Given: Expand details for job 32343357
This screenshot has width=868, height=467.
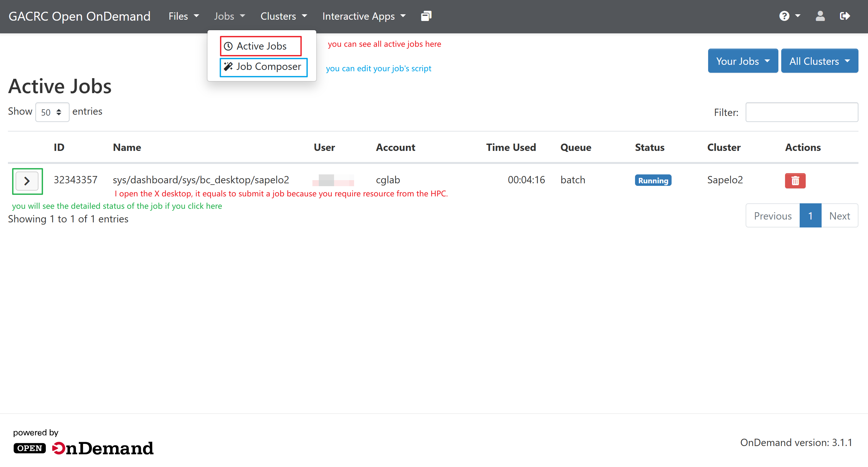Looking at the screenshot, I should pyautogui.click(x=27, y=181).
